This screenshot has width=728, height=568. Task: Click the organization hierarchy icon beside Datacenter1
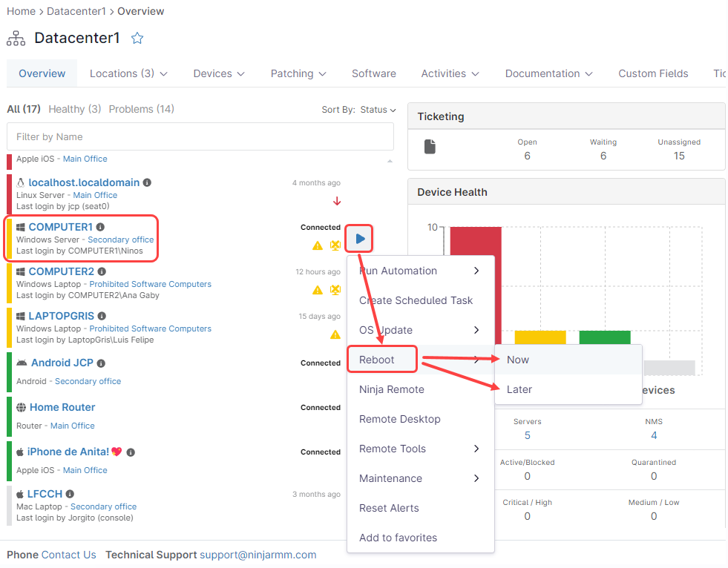tap(16, 39)
